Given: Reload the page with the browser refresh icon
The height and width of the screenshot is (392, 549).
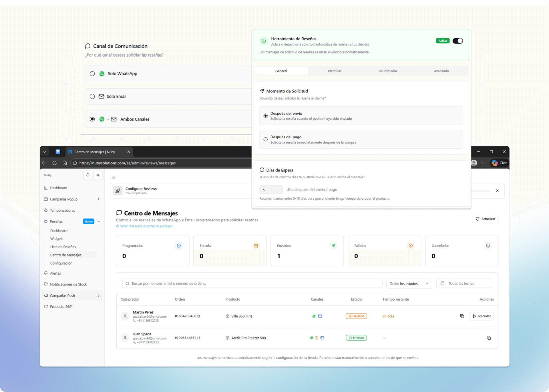Looking at the screenshot, I should [x=55, y=163].
